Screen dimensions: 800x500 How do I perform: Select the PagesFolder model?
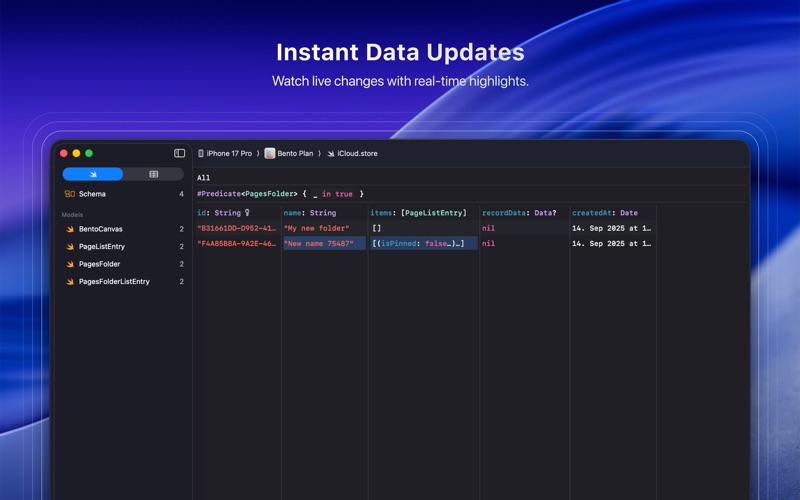[x=122, y=264]
